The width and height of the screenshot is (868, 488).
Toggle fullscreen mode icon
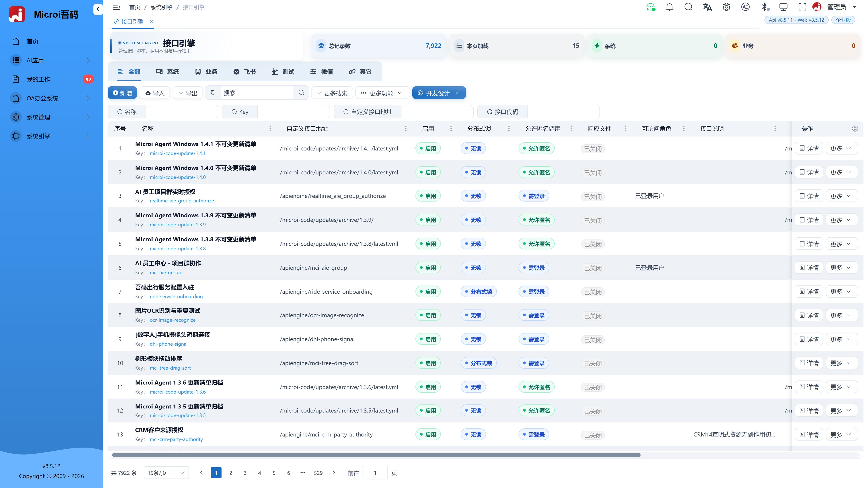point(802,7)
